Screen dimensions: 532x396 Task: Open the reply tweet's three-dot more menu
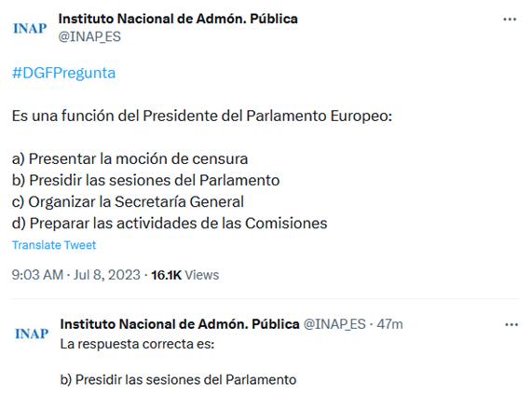click(x=512, y=325)
